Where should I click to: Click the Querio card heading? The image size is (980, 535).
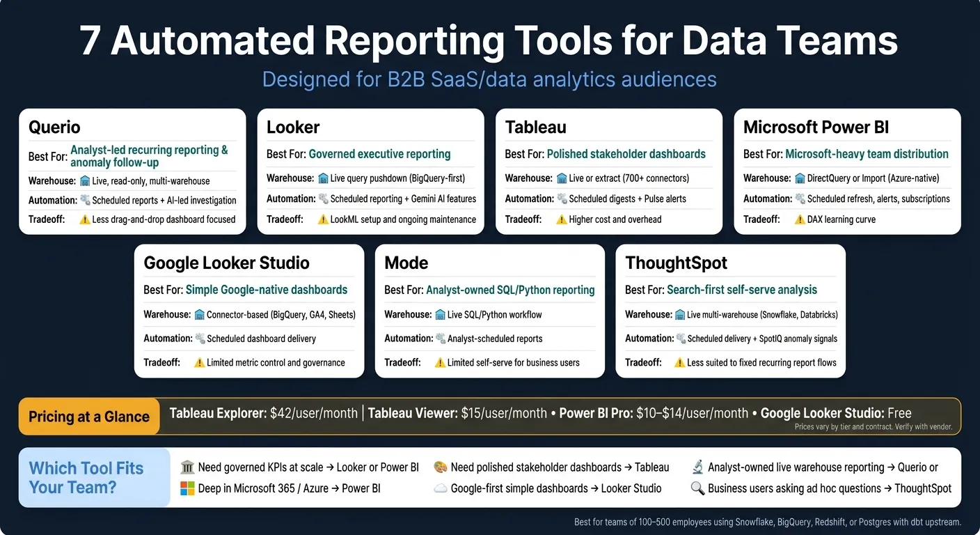(54, 127)
